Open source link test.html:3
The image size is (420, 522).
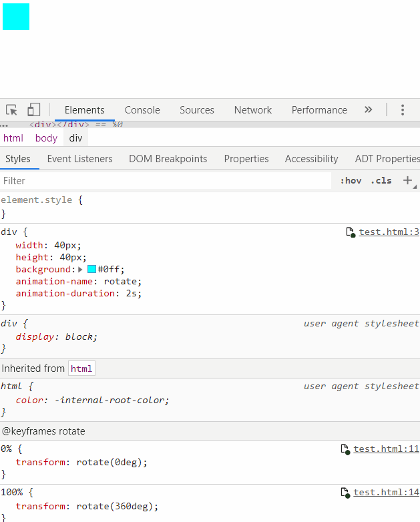point(389,232)
